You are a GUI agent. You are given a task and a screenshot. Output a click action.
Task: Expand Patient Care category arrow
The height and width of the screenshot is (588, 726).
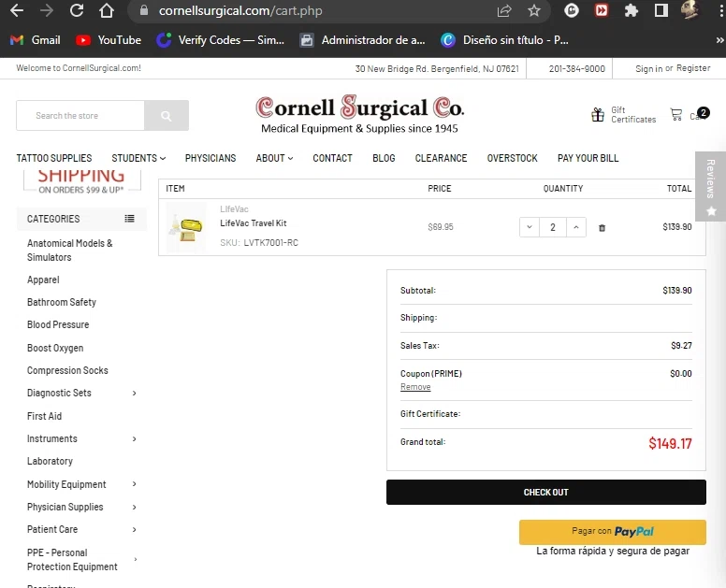(x=135, y=530)
